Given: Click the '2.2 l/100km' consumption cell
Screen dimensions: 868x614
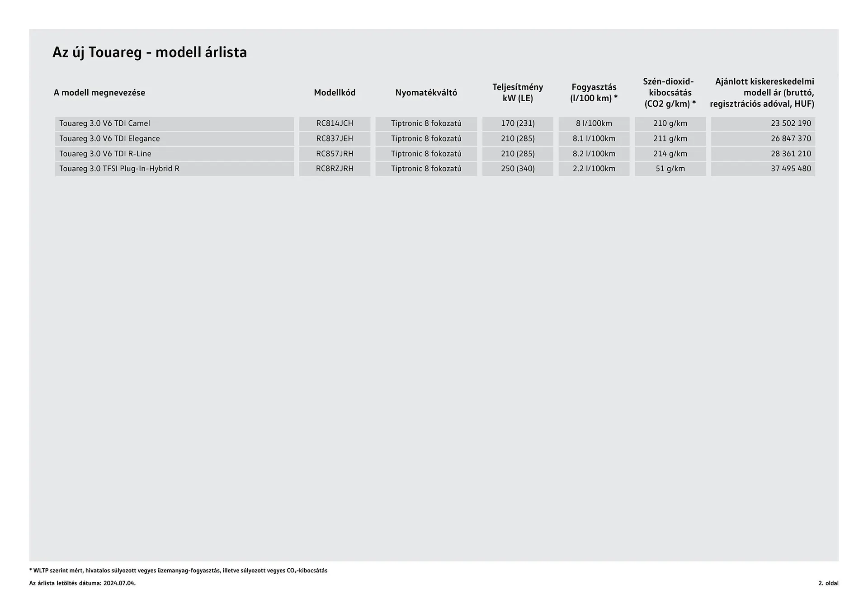Looking at the screenshot, I should (594, 169).
